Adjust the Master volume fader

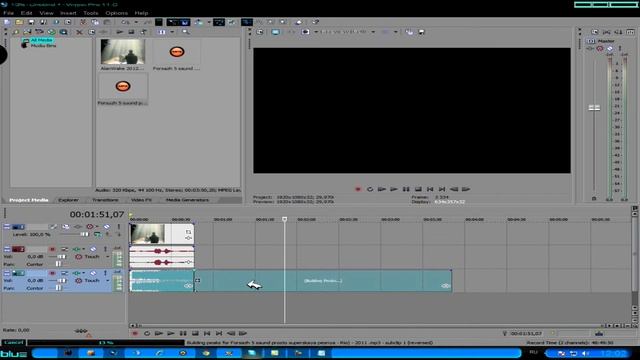click(x=594, y=108)
